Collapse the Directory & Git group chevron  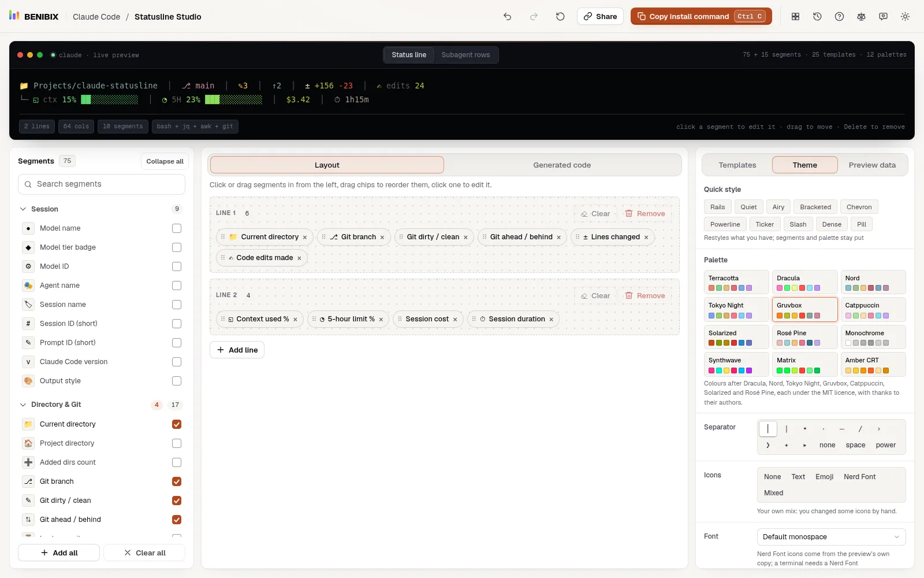pos(23,405)
